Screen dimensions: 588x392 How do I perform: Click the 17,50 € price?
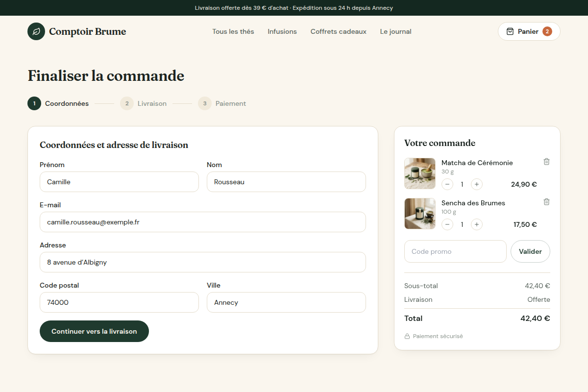[525, 224]
